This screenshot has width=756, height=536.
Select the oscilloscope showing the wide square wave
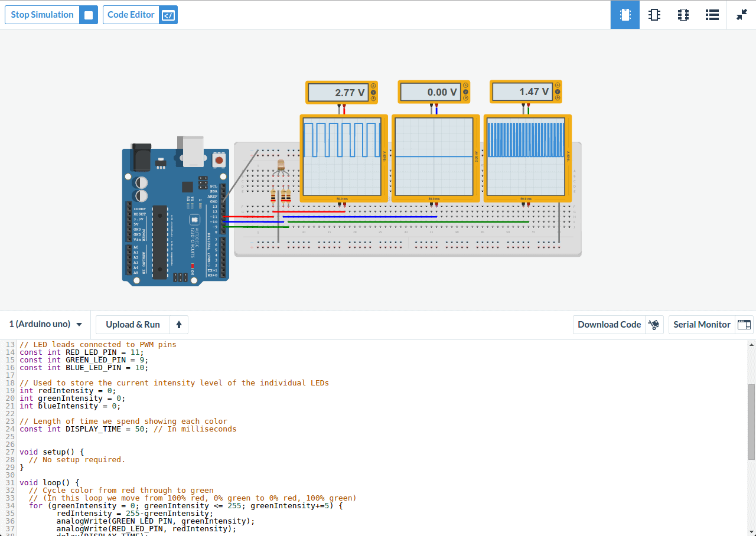(x=344, y=158)
